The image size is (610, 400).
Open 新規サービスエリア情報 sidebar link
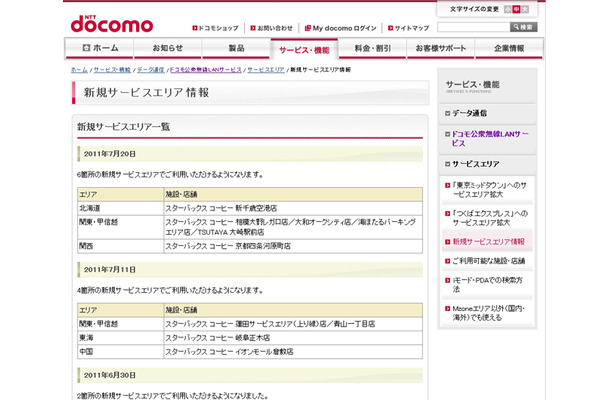(x=487, y=242)
